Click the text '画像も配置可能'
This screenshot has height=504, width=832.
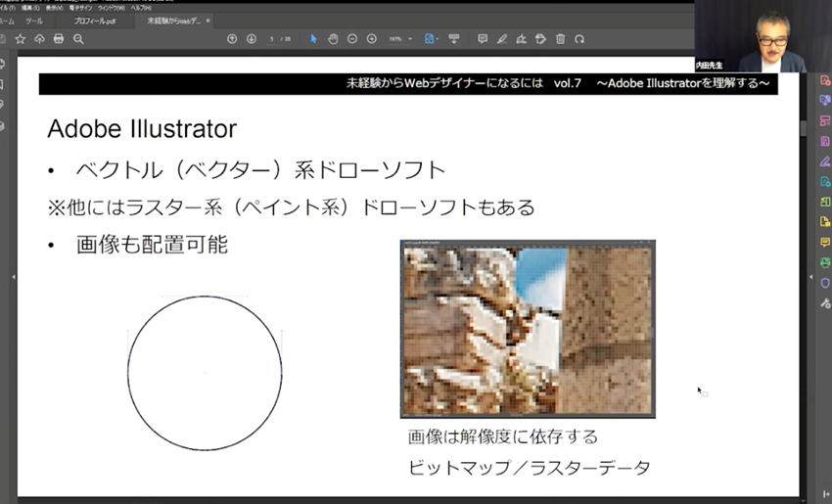153,245
